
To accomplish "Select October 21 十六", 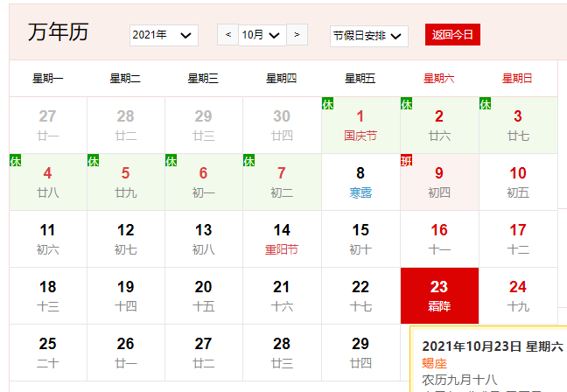I will coord(282,296).
